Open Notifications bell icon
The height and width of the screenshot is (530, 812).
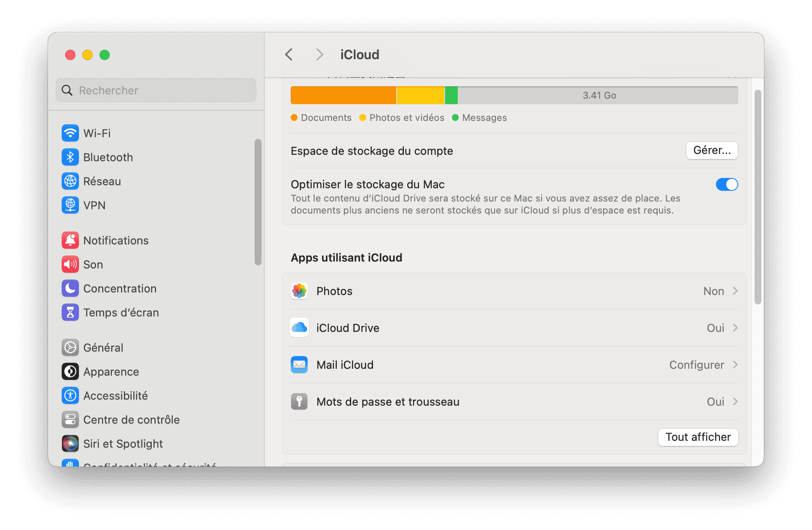[x=70, y=241]
